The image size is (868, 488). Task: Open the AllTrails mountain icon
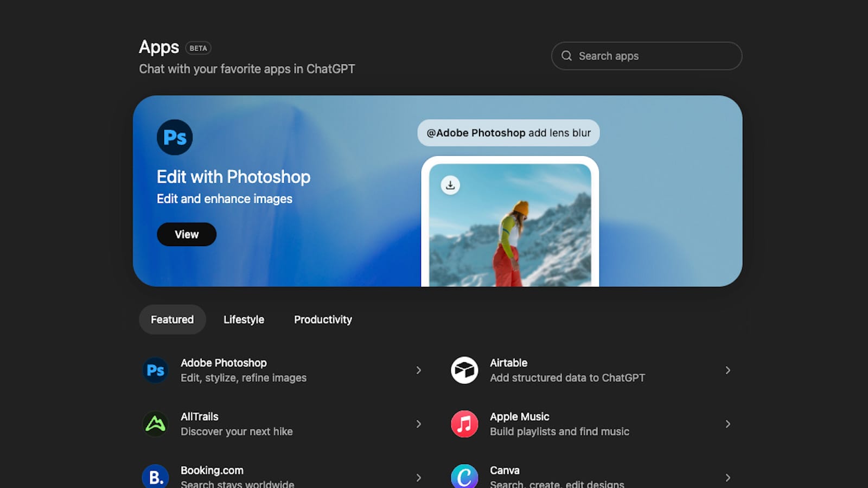155,423
